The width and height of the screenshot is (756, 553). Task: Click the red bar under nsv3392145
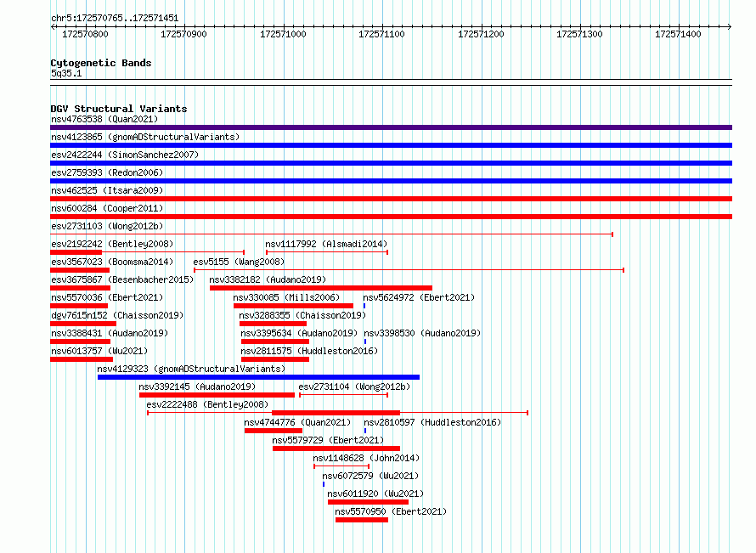[x=217, y=395]
